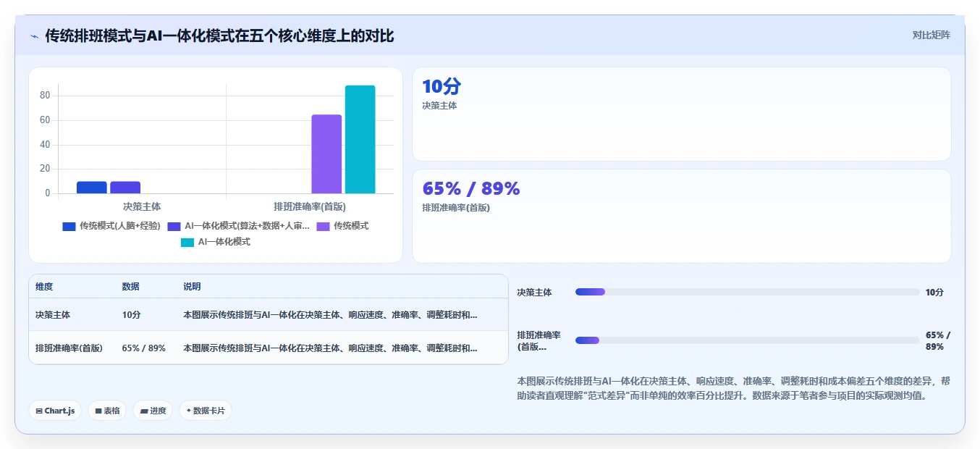The image size is (980, 449).
Task: Click the lightning icon beside the title
Action: click(x=35, y=36)
